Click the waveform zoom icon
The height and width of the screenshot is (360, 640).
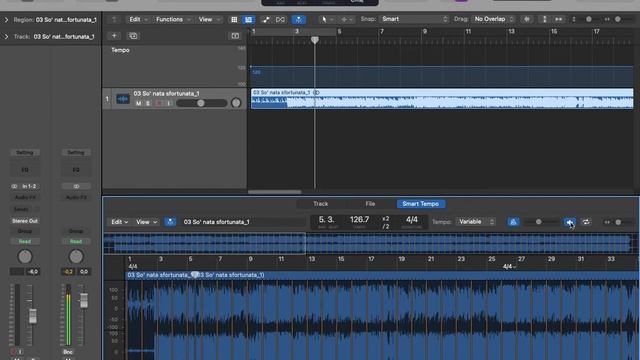[x=527, y=19]
